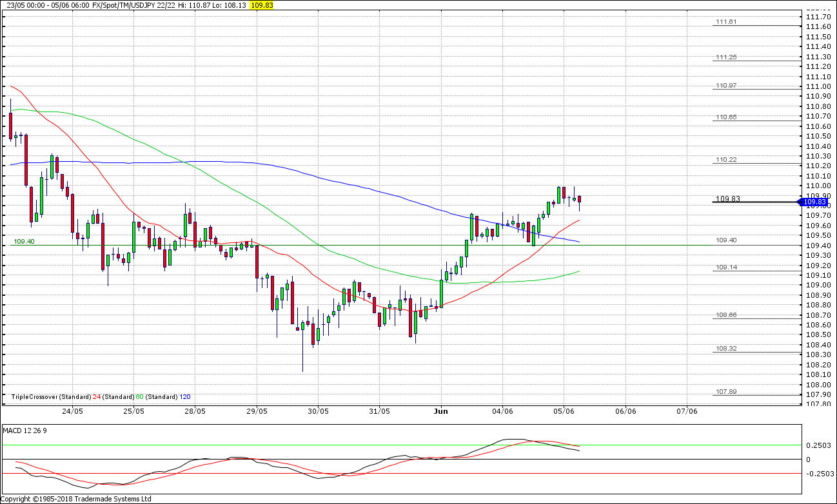Viewport: 837px width, 504px height.
Task: Click the 0.2503 MACD axis value
Action: pyautogui.click(x=816, y=445)
